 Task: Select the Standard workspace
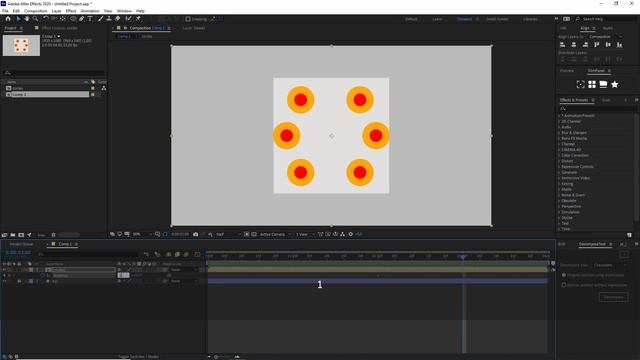coord(464,19)
